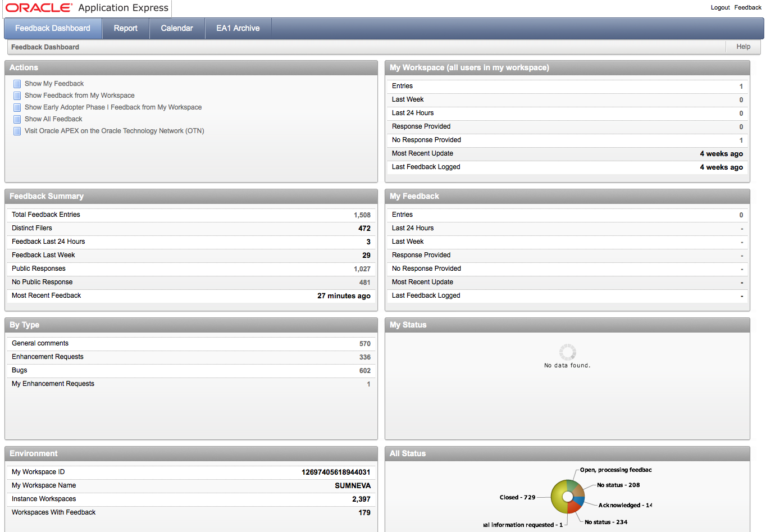Click the icon next to Show Feedback from My Workspace

click(x=17, y=95)
